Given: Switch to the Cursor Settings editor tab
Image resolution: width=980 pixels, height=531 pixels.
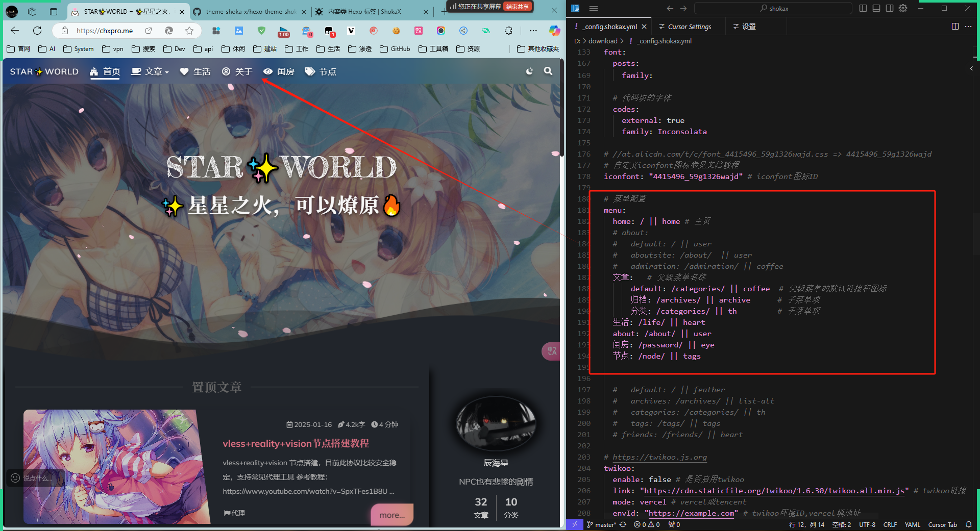Looking at the screenshot, I should click(x=688, y=27).
